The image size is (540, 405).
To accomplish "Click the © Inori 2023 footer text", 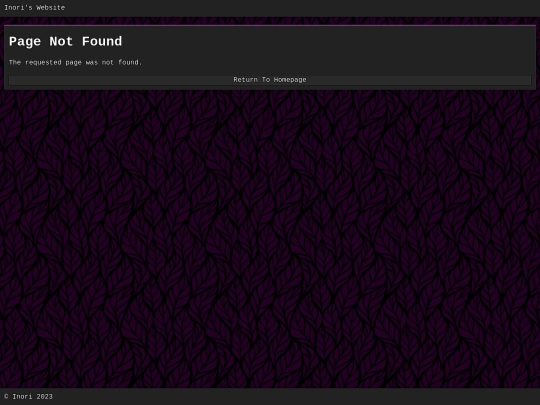I will [x=29, y=397].
